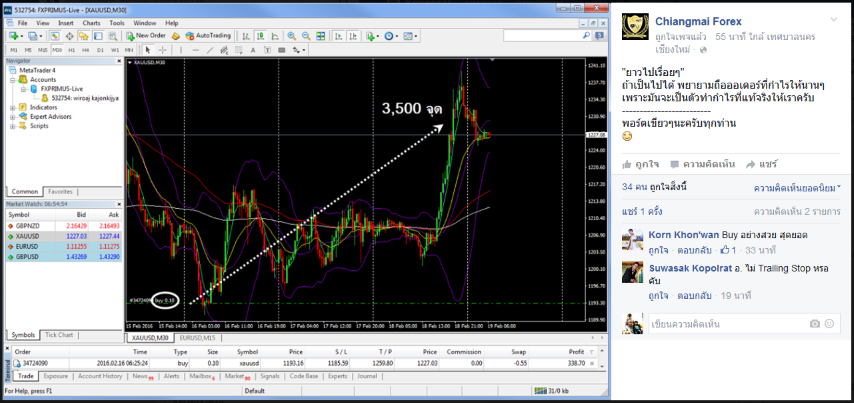
Task: Open the Insert menu
Action: click(x=66, y=23)
